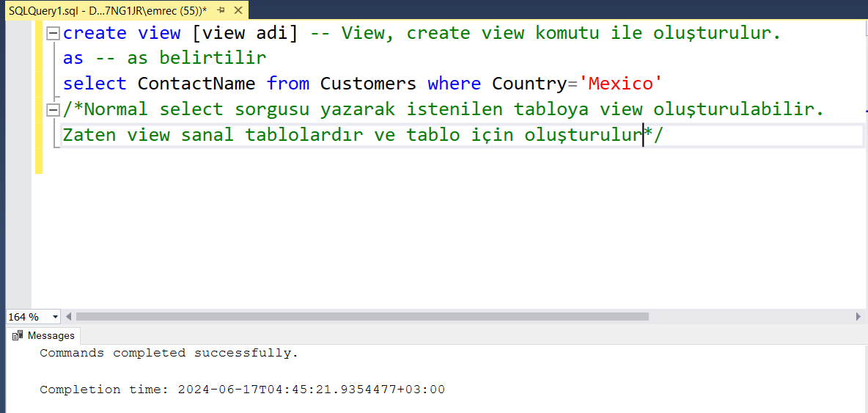
Task: Click the Messages tab icon
Action: pos(18,335)
